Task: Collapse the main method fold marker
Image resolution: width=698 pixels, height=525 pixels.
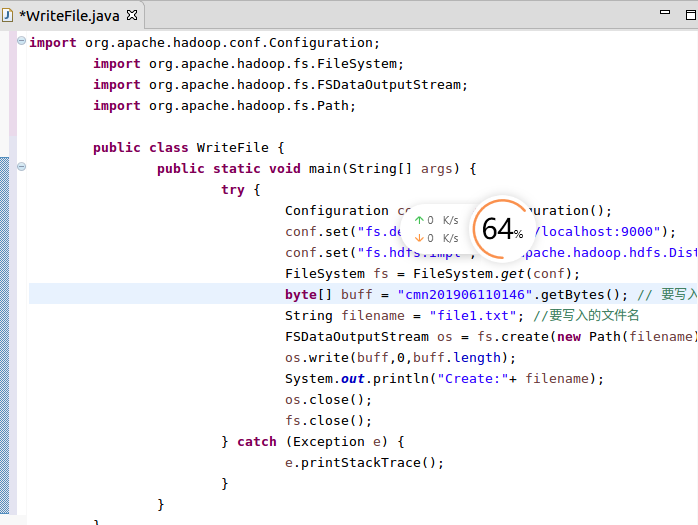Action: (21, 167)
